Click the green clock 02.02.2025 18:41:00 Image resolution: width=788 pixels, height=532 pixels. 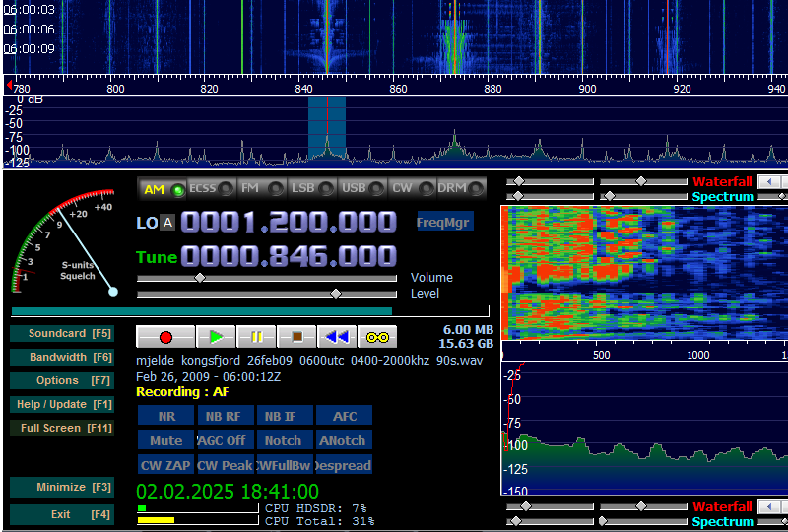[228, 492]
